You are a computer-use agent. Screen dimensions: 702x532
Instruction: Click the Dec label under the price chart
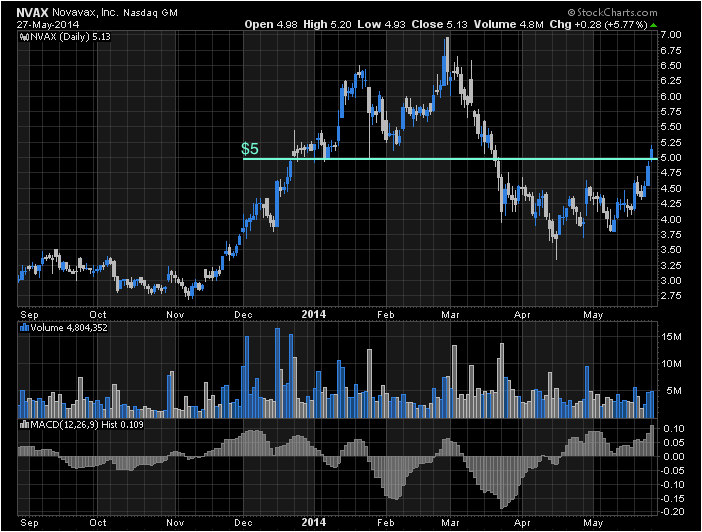pos(244,315)
